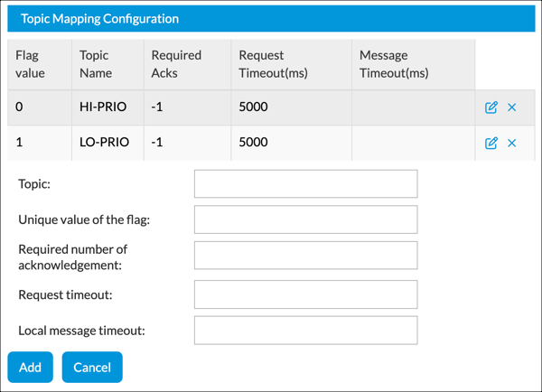Edit the LO-PRIO topic row
The width and height of the screenshot is (542, 392).
(491, 143)
